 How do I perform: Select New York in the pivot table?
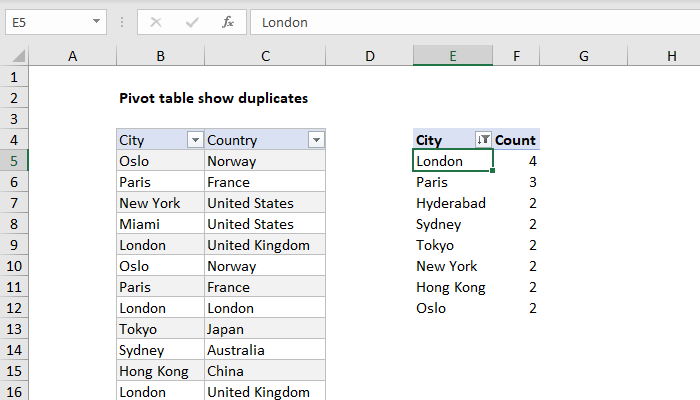453,266
